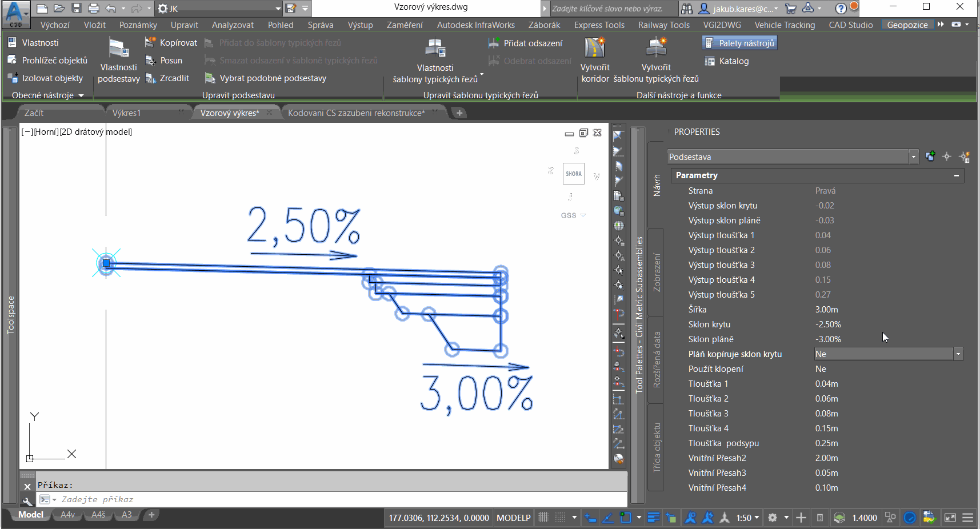Click the Save floppy disk icon
This screenshot has height=529, width=980.
pyautogui.click(x=77, y=9)
